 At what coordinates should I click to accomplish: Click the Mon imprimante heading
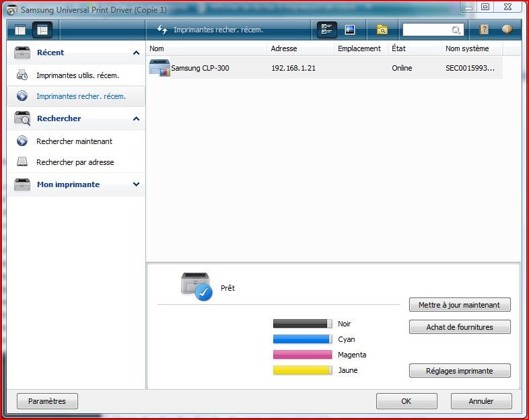tap(69, 184)
